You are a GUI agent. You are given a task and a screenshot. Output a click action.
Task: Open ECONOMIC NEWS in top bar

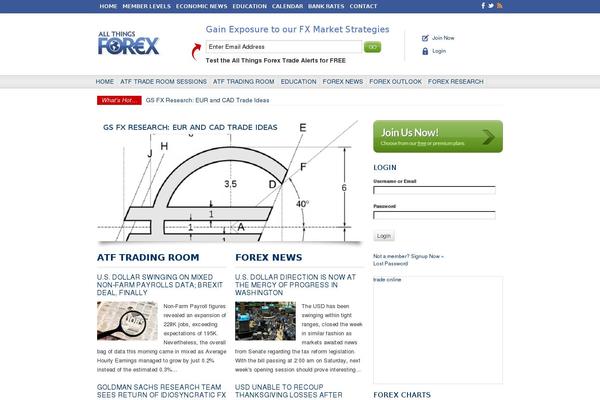click(x=202, y=6)
